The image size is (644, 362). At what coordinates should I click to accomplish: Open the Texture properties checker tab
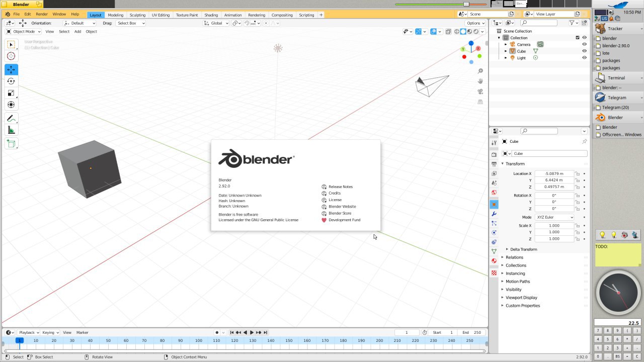[x=494, y=273]
